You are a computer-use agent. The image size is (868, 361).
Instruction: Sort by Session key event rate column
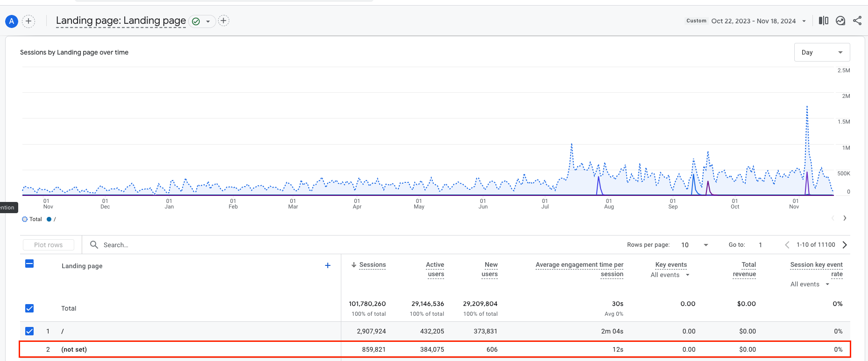pyautogui.click(x=817, y=269)
